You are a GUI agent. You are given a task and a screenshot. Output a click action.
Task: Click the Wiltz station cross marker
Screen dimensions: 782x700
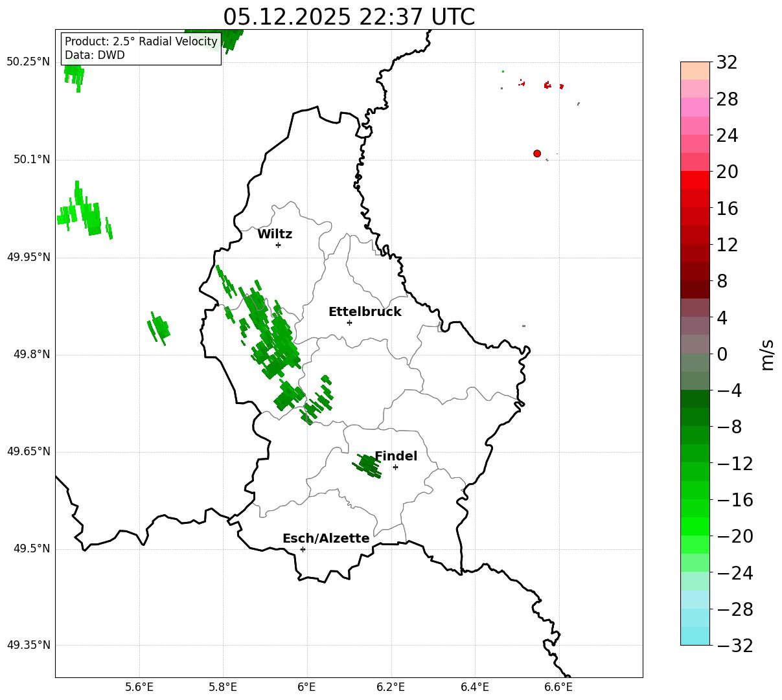278,245
